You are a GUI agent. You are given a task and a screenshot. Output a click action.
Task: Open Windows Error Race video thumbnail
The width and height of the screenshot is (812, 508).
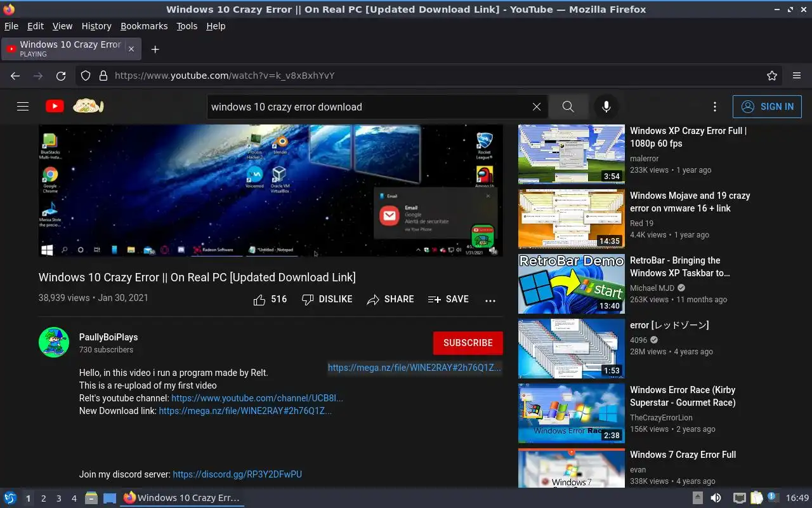point(572,413)
